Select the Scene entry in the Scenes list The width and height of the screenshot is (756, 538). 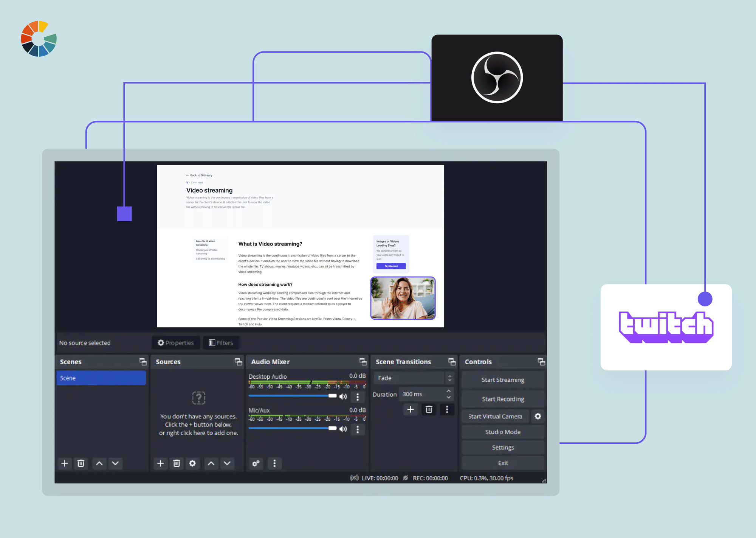[x=101, y=378]
